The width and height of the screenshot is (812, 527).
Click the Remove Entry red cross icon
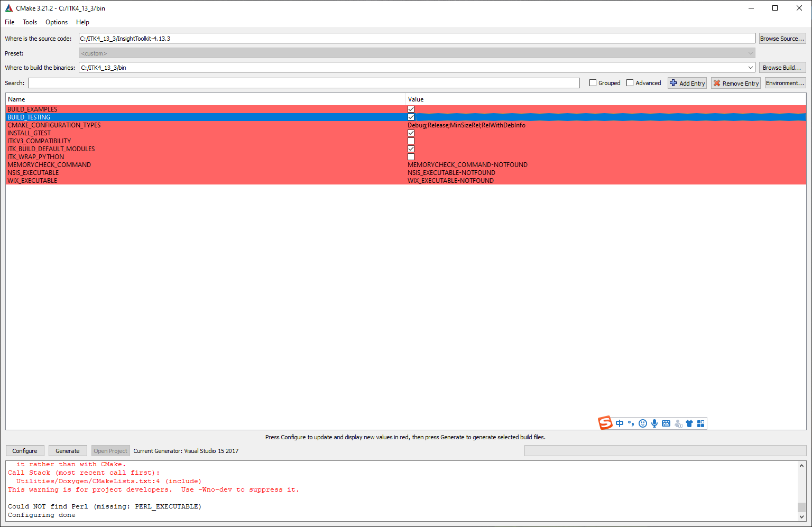[717, 83]
